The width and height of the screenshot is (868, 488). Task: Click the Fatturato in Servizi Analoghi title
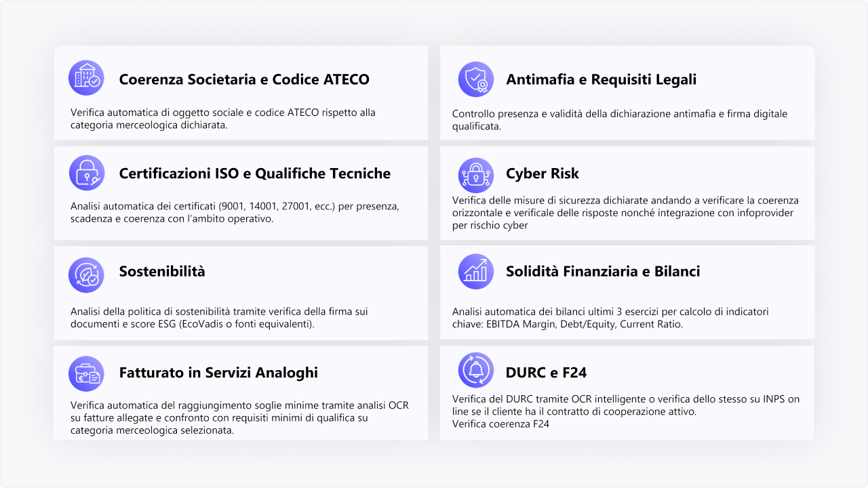coord(218,373)
